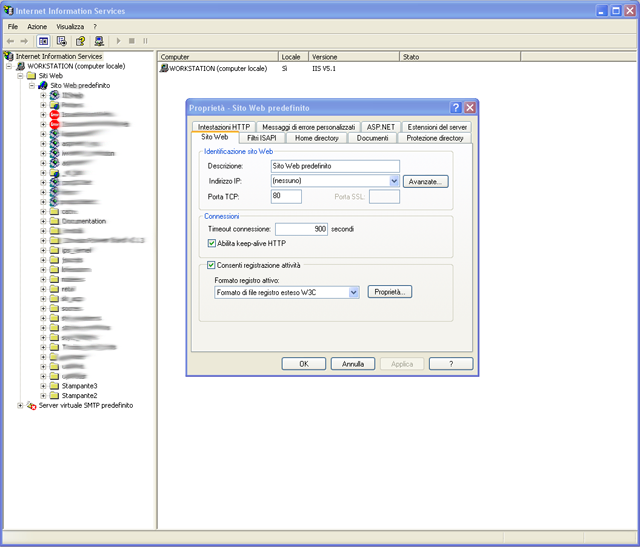Switch to the Filtri ISAPI tab

[262, 138]
